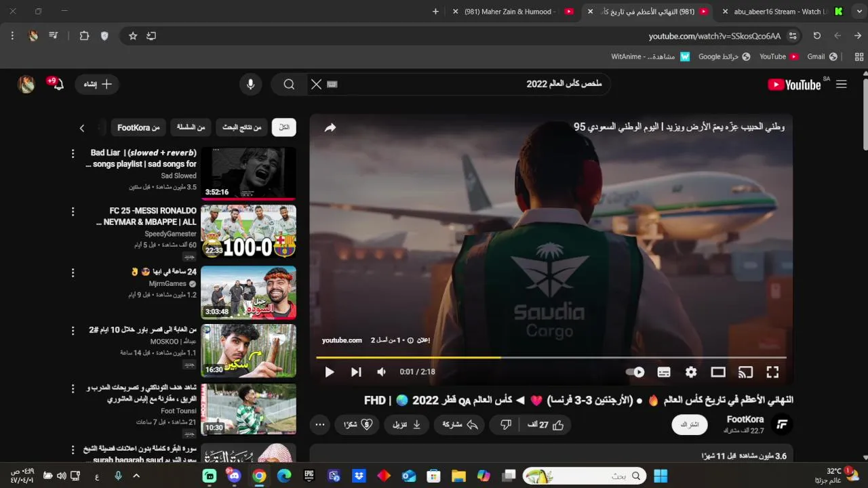Open YouTube notifications bell
Screen dimensions: 868x488
(x=58, y=84)
